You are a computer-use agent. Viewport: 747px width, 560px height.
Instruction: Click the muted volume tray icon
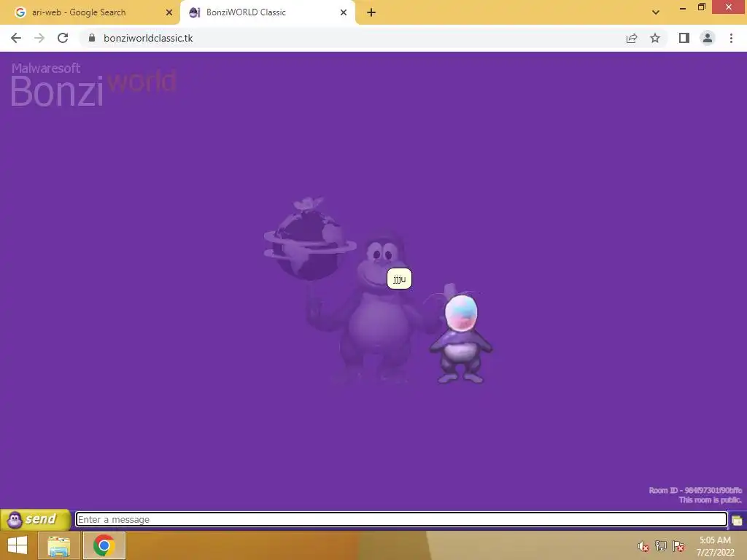point(643,546)
